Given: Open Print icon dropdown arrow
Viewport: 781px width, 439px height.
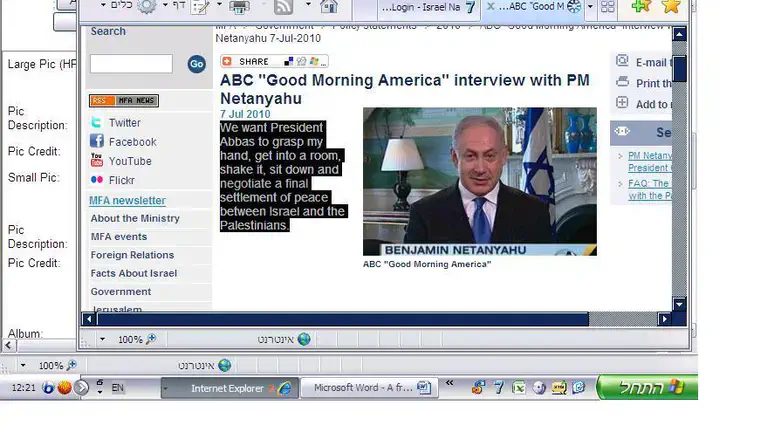Looking at the screenshot, I should click(219, 5).
